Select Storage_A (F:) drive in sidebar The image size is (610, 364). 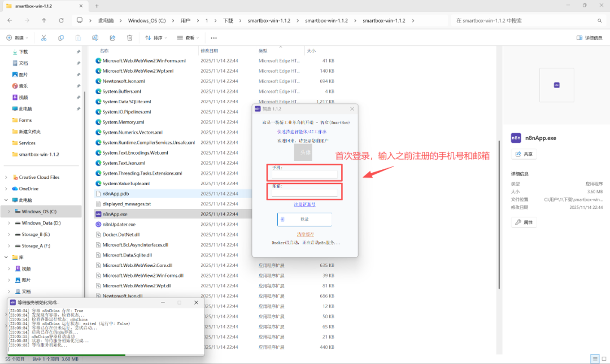(36, 246)
